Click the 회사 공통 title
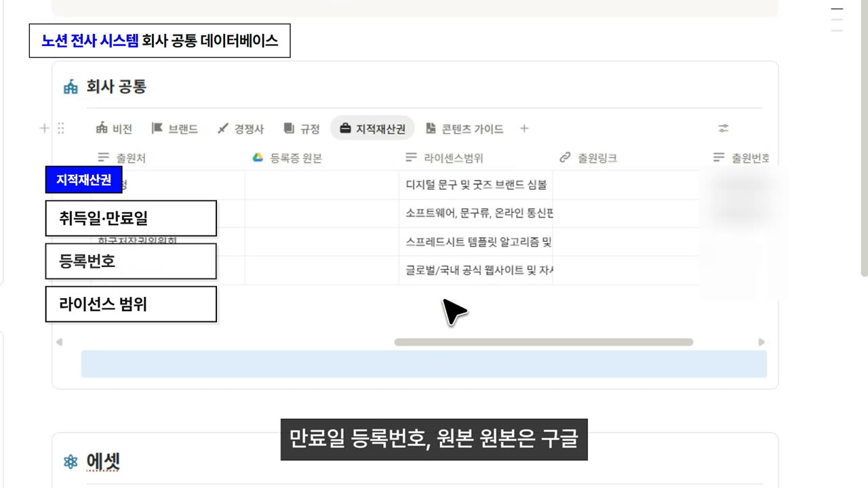 (x=116, y=87)
